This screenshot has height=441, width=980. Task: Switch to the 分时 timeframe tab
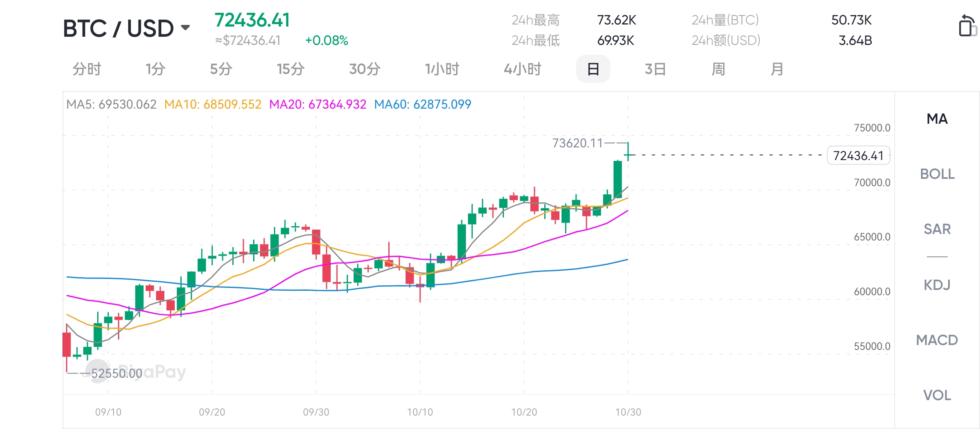(x=87, y=69)
